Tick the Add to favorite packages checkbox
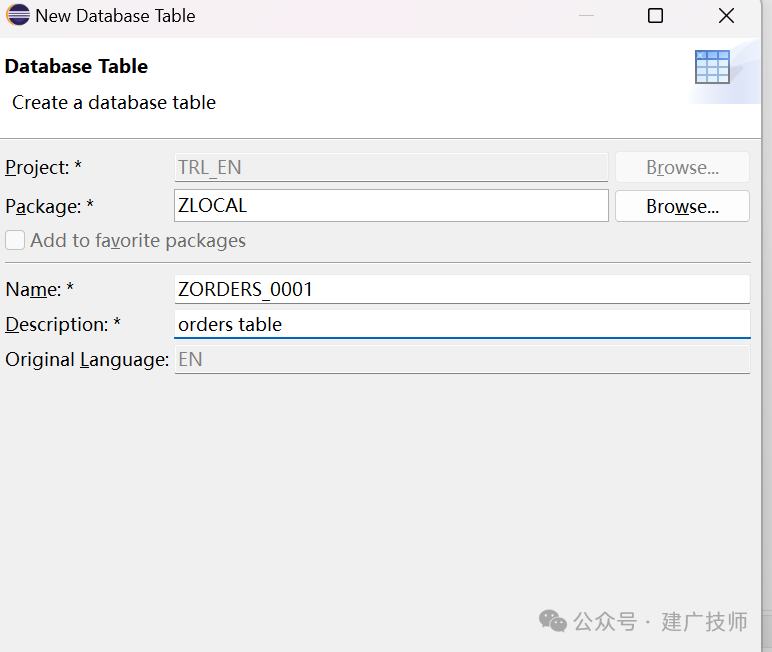The width and height of the screenshot is (772, 652). pos(15,240)
